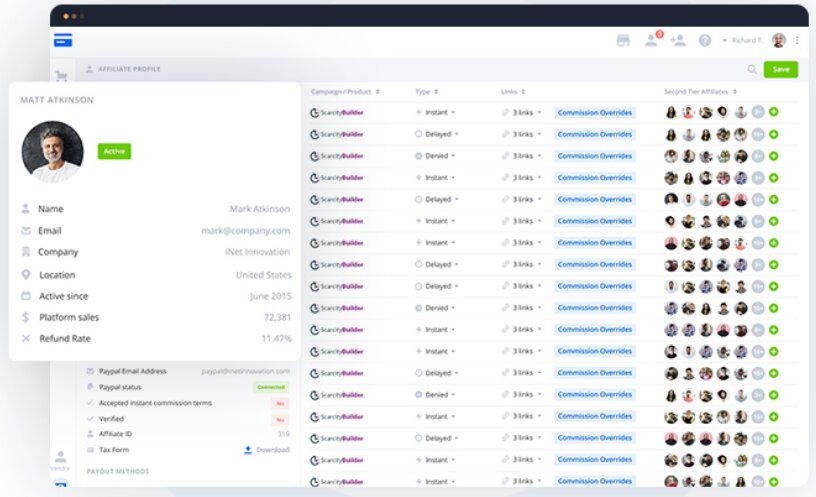The image size is (816, 497).
Task: Sort by the Campaign / Product column
Action: tap(345, 92)
